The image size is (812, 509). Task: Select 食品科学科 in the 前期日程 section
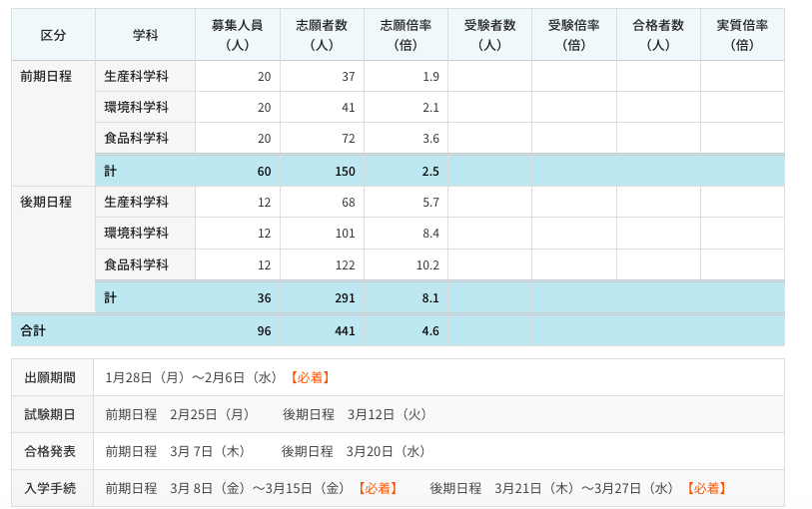point(137,139)
